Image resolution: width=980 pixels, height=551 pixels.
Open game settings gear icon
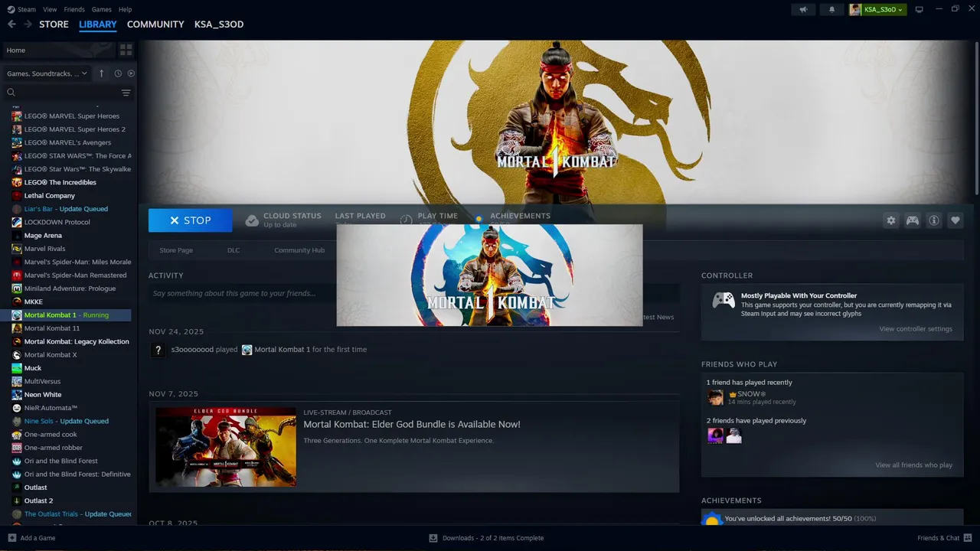tap(891, 220)
